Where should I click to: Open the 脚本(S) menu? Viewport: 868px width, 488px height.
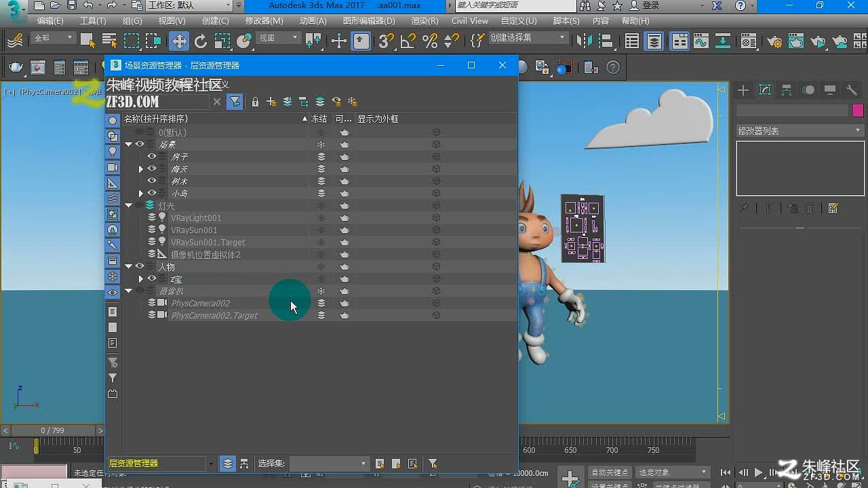point(566,21)
